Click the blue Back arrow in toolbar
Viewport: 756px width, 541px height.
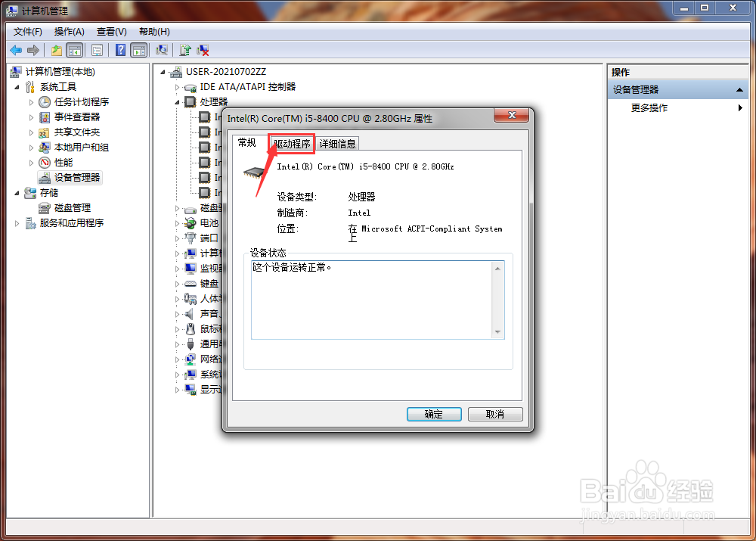coord(16,50)
